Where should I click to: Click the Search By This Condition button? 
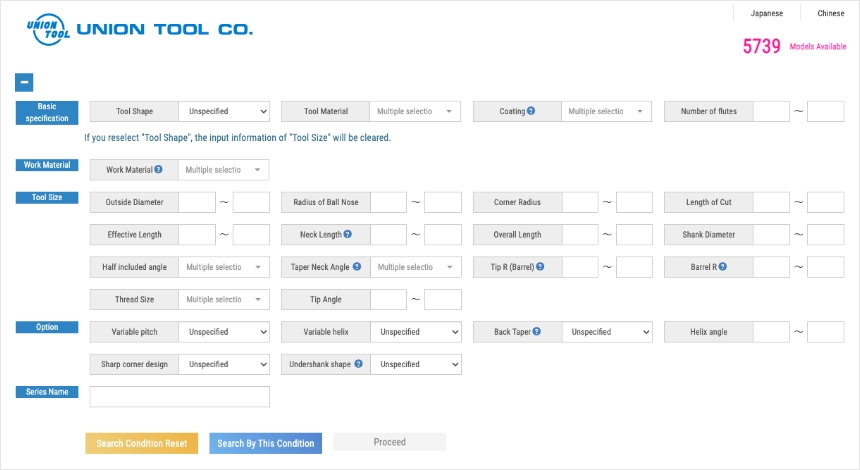click(265, 443)
